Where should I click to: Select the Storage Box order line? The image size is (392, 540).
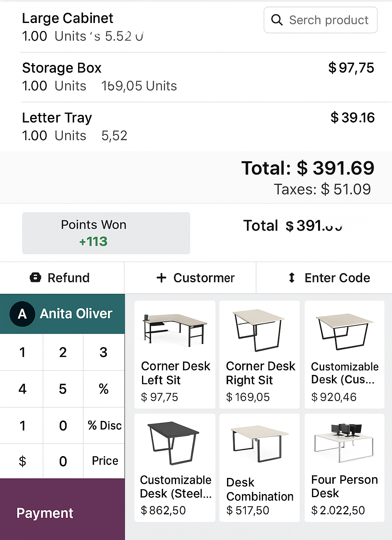pos(198,77)
